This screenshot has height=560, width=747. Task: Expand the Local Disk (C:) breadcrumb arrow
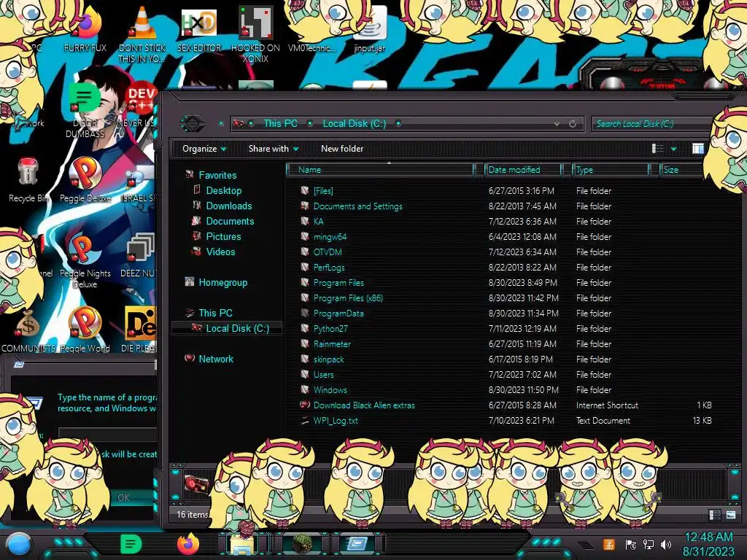pyautogui.click(x=398, y=124)
